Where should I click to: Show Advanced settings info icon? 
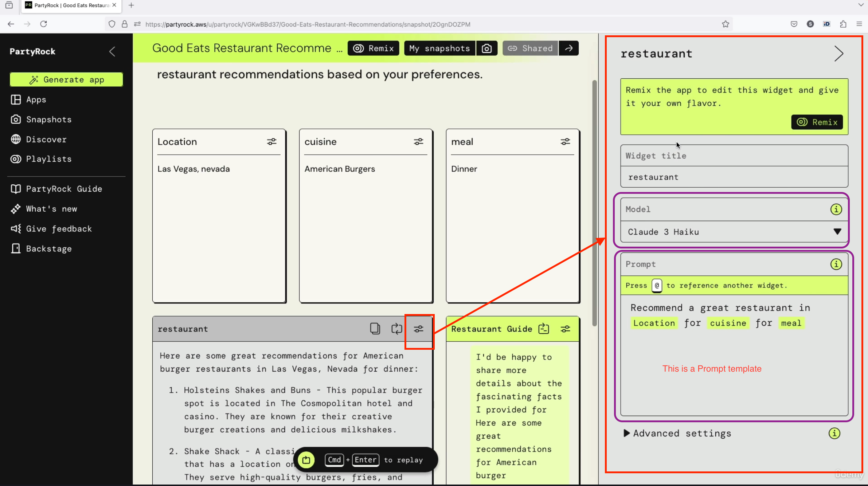pyautogui.click(x=834, y=433)
